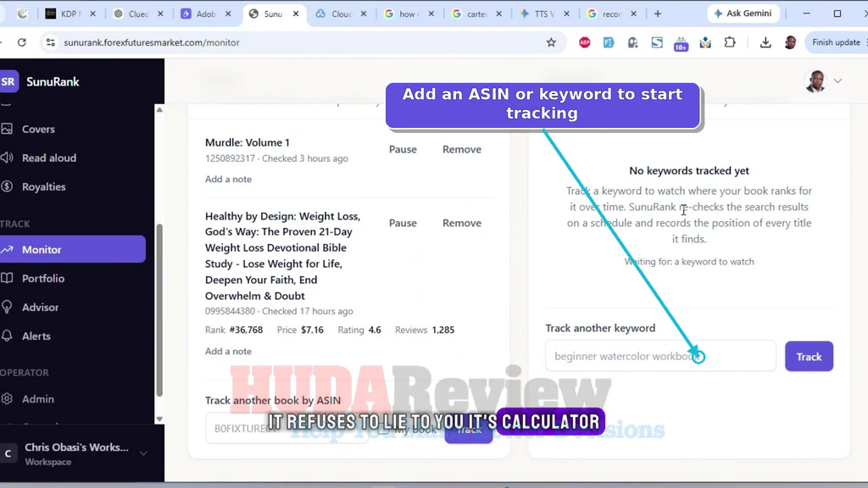
Task: Switch to the KDP browser tab
Action: (x=70, y=14)
